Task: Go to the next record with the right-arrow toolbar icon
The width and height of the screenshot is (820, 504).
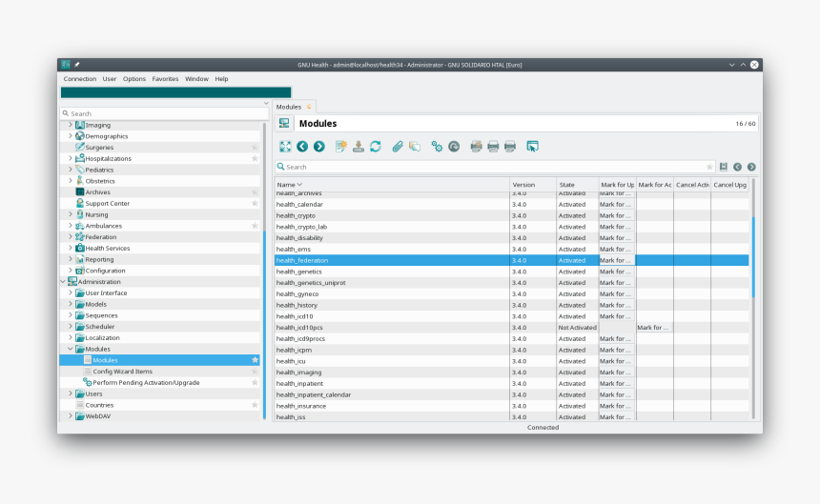Action: 319,147
